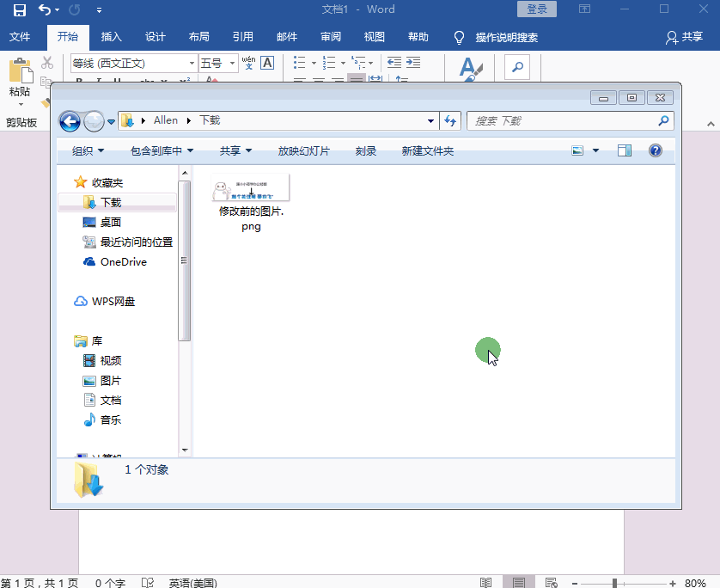The image size is (720, 588).
Task: Click 新建文件夹 button
Action: [427, 150]
